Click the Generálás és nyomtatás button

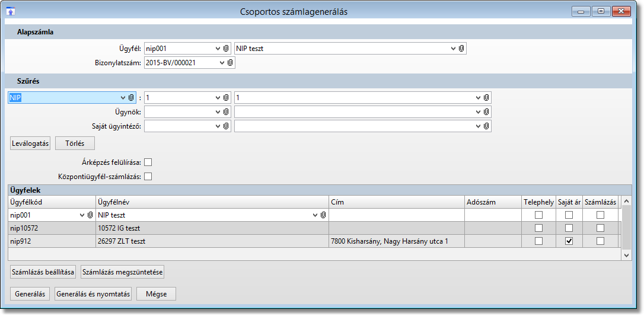(x=93, y=294)
